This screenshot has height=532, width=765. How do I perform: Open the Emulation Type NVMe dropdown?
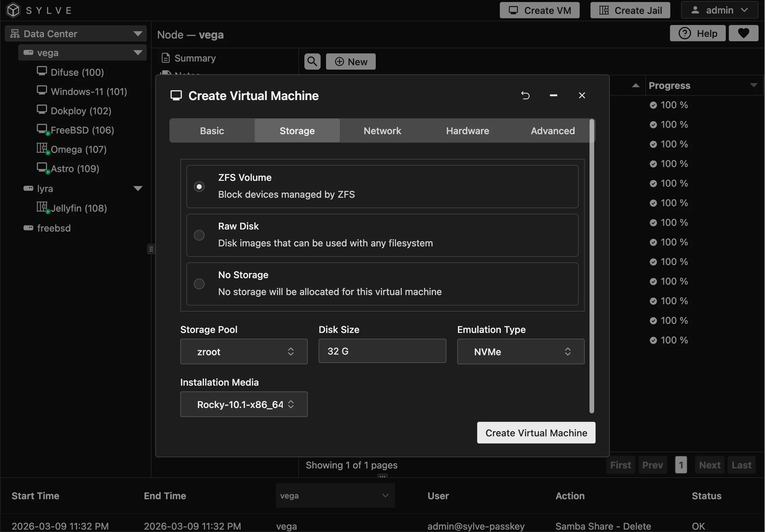[x=520, y=352]
